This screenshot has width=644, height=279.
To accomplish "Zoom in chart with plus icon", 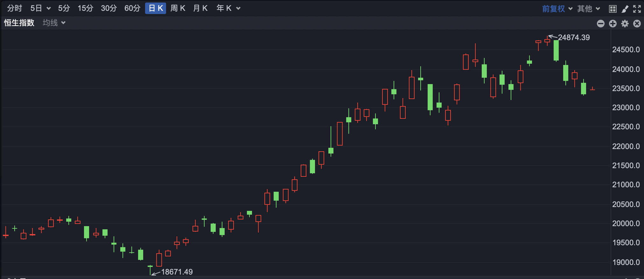I will (x=613, y=24).
